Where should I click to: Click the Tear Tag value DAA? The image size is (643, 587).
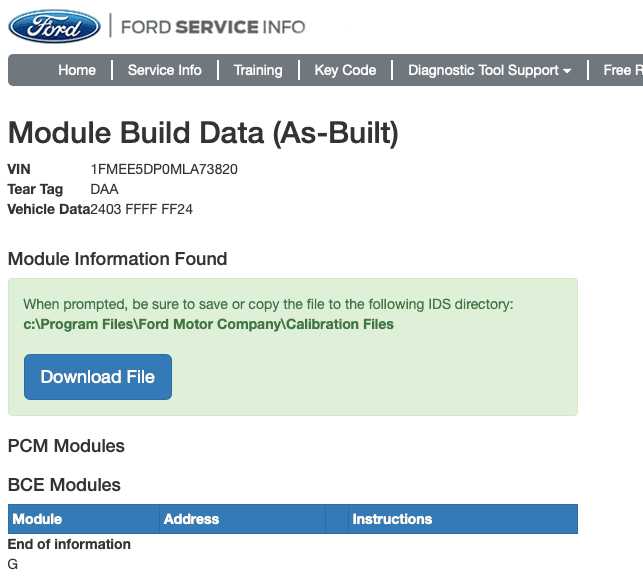[104, 189]
